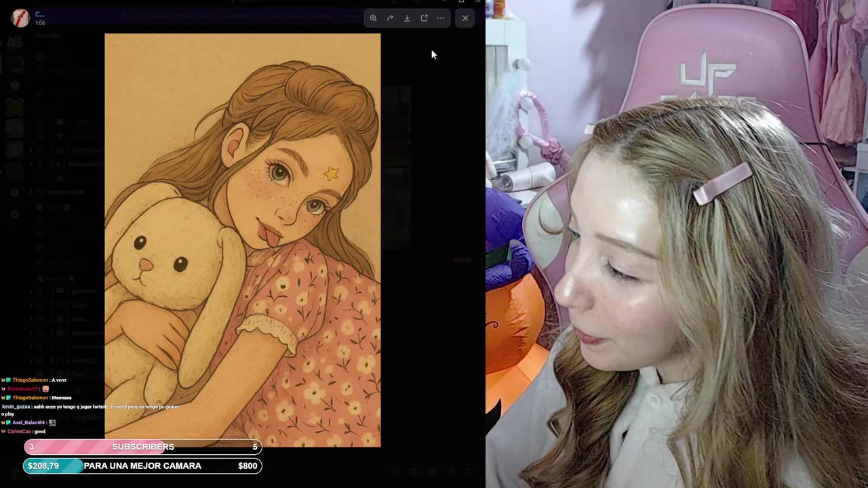Open the three-dot more options menu

pyautogui.click(x=441, y=18)
